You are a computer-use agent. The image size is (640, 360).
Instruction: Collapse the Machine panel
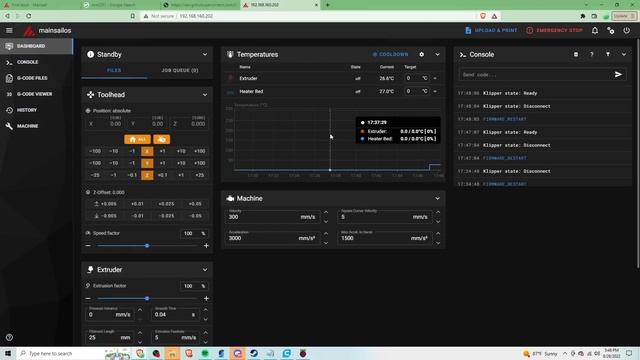438,198
